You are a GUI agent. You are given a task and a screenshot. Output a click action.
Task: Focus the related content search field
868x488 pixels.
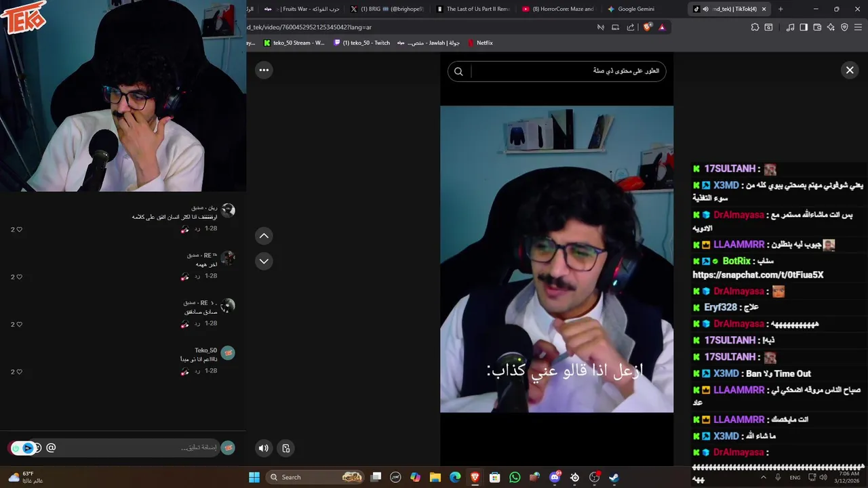568,71
